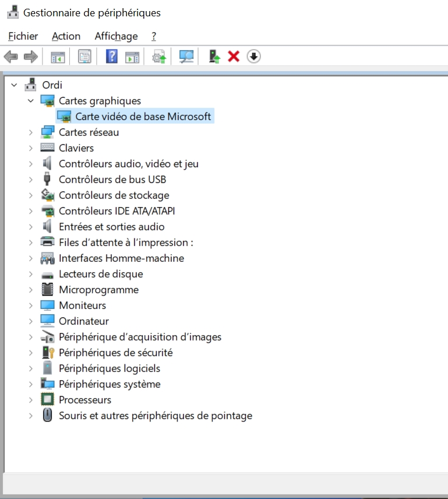This screenshot has height=499, width=448.
Task: Expand the Contrôleurs de bus USB node
Action: pos(31,180)
